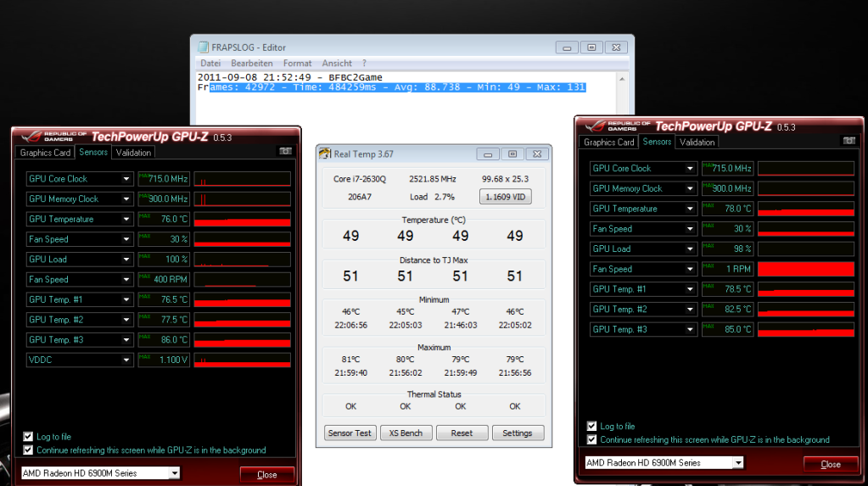This screenshot has height=486, width=868.
Task: Switch to Validation tab in right GPU-Z
Action: 697,142
